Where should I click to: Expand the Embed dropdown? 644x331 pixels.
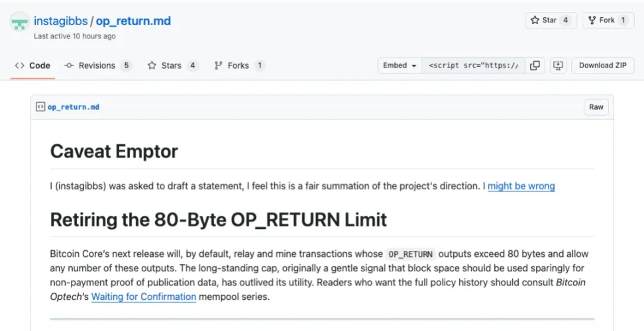point(400,66)
